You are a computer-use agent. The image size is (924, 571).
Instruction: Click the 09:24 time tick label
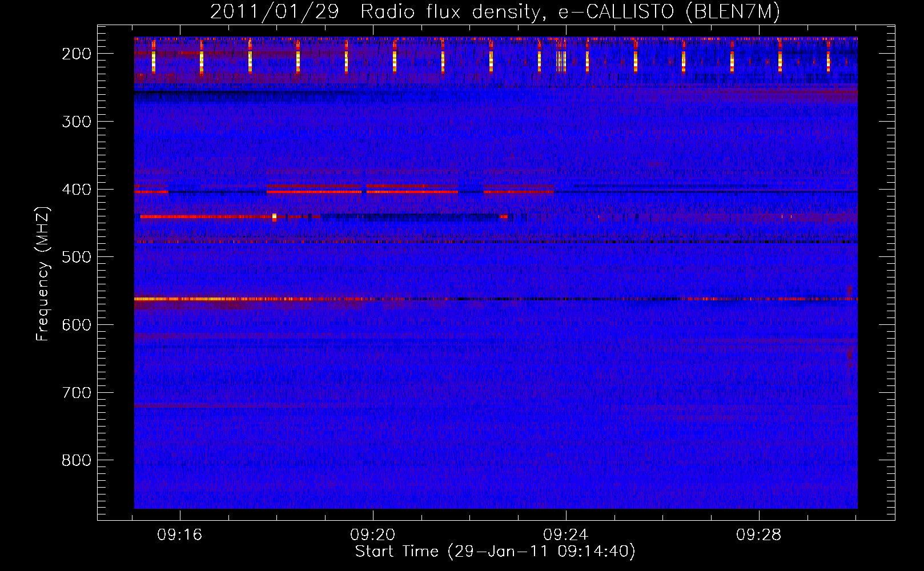pyautogui.click(x=566, y=535)
